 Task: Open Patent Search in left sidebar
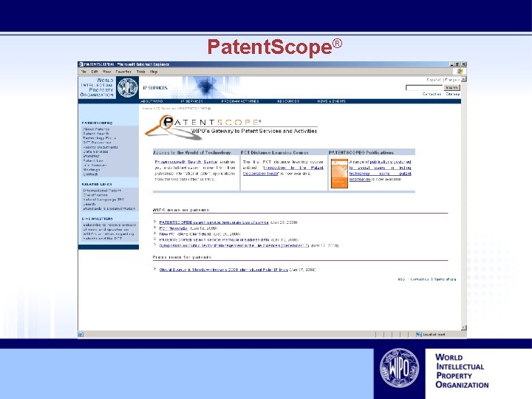pyautogui.click(x=96, y=134)
